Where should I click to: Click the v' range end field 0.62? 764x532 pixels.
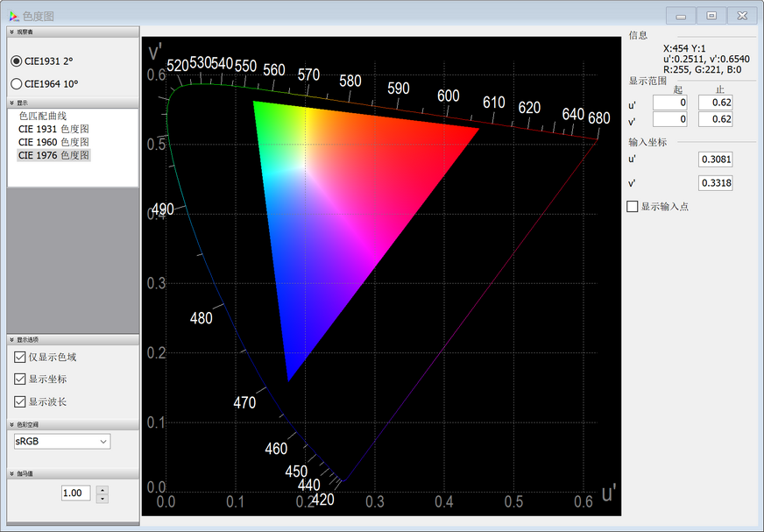point(715,119)
